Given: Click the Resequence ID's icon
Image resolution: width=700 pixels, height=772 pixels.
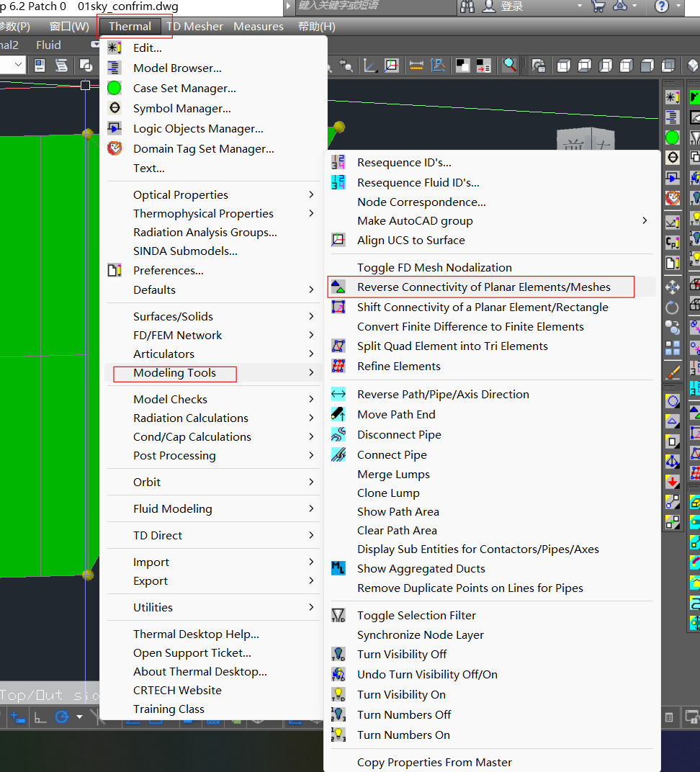Looking at the screenshot, I should click(x=338, y=163).
